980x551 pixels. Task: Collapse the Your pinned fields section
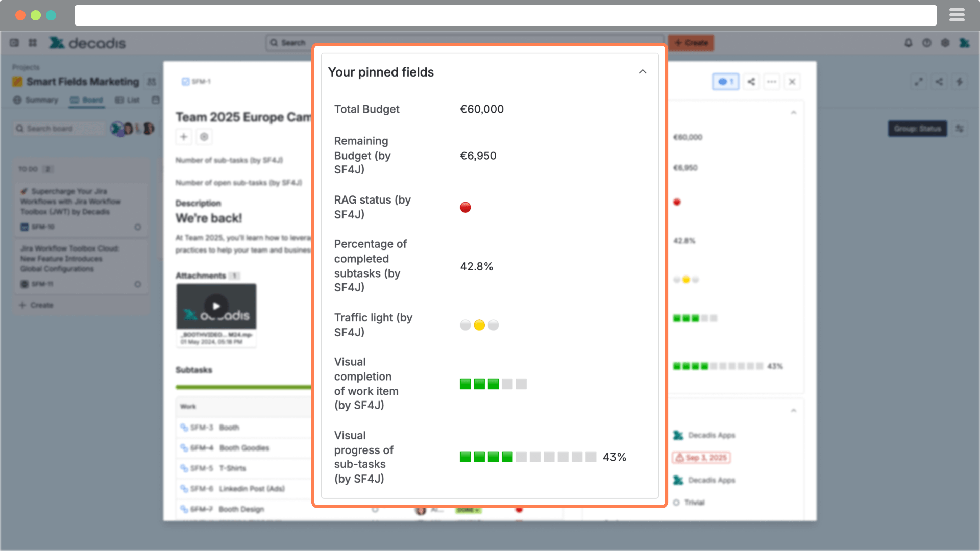coord(643,72)
